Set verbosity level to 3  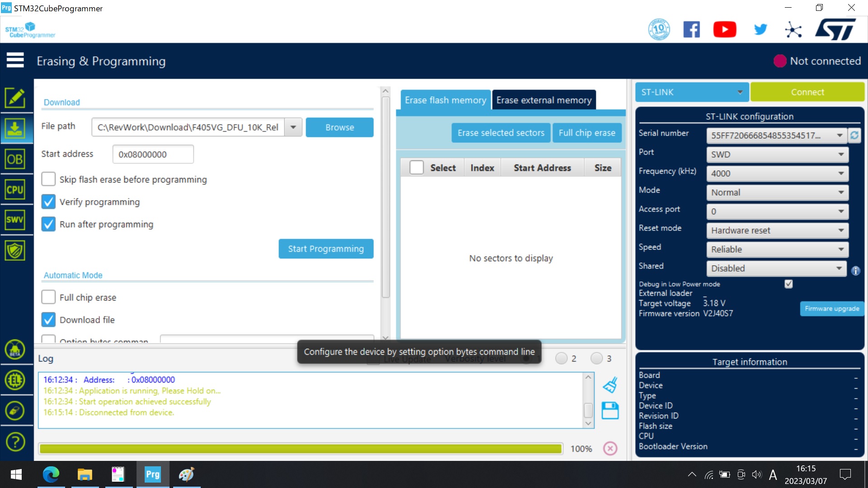[x=597, y=358]
